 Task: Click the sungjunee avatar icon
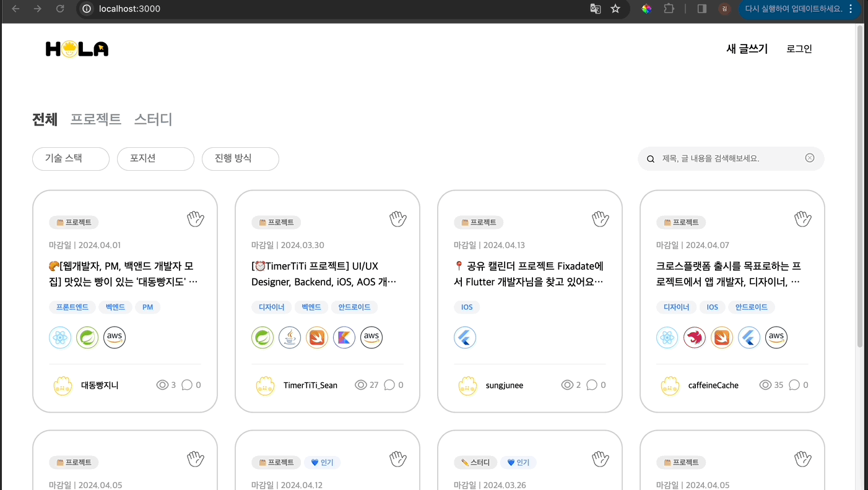click(x=468, y=385)
